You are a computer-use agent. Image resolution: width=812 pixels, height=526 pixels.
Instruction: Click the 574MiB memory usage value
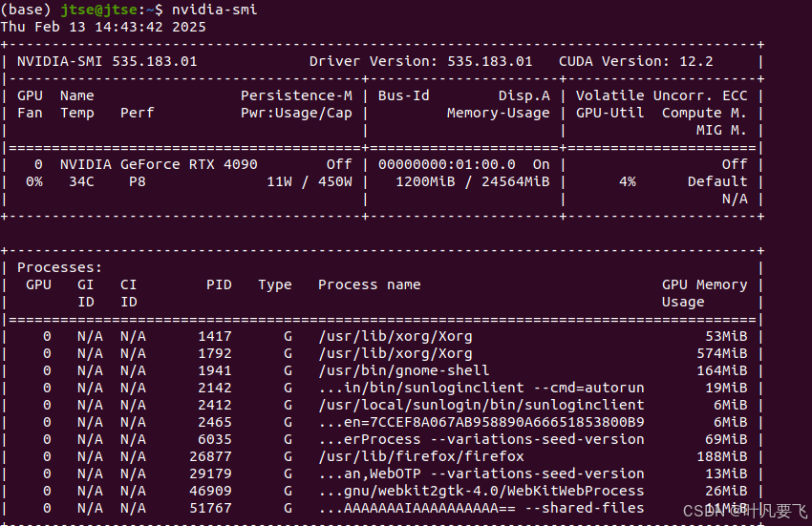pos(722,353)
